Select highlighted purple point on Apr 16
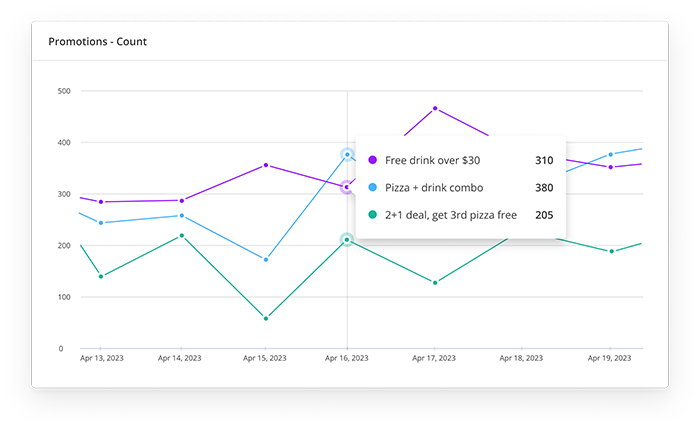Image resolution: width=700 pixels, height=430 pixels. [x=347, y=187]
